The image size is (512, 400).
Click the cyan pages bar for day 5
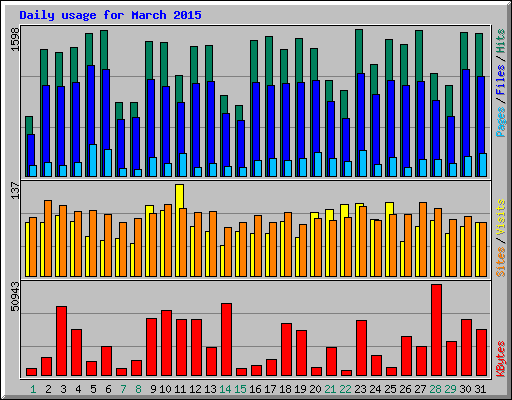point(93,160)
